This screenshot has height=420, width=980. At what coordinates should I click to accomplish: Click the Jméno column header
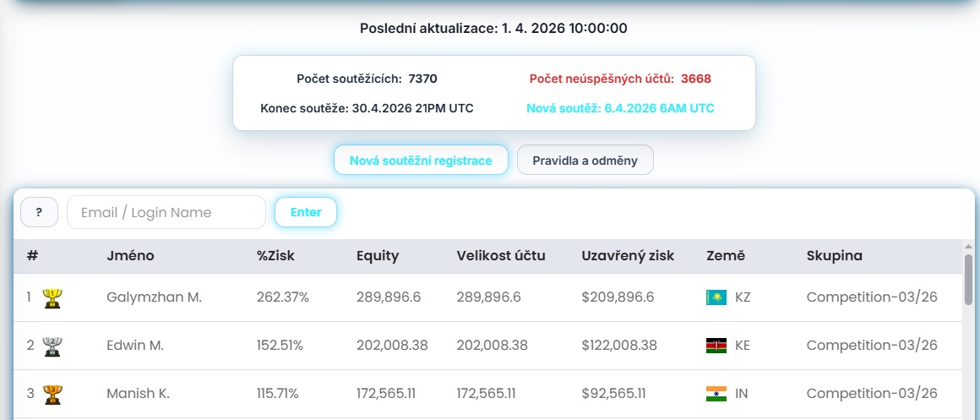click(130, 256)
